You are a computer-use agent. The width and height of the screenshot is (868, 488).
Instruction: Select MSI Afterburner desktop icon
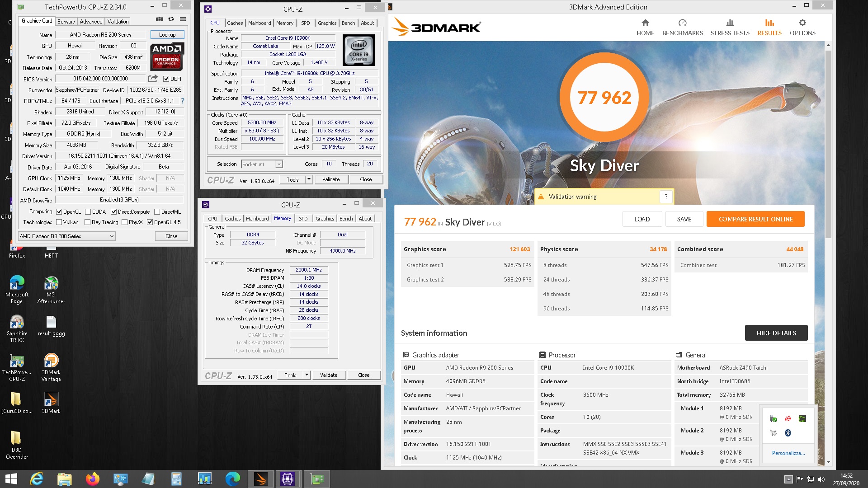51,289
